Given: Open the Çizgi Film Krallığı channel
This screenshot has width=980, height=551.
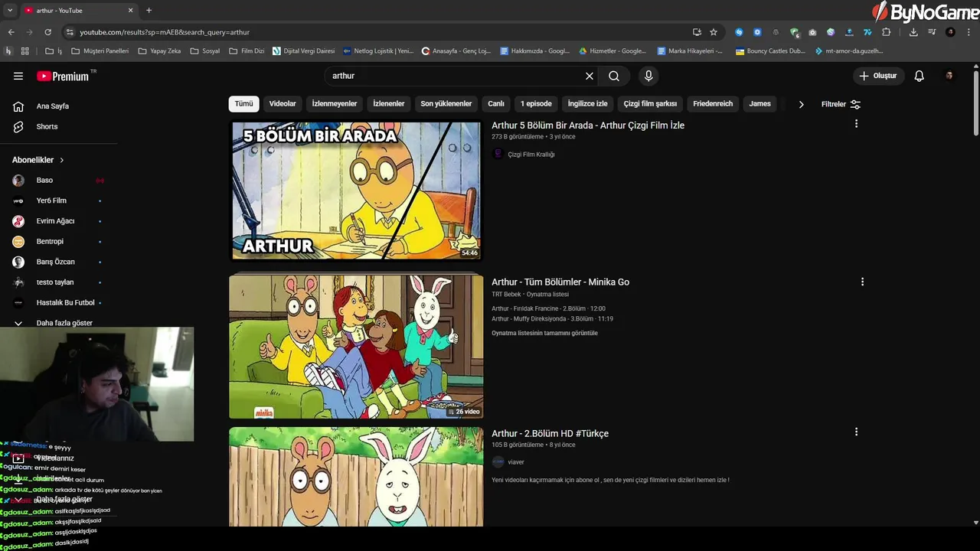Looking at the screenshot, I should [531, 155].
